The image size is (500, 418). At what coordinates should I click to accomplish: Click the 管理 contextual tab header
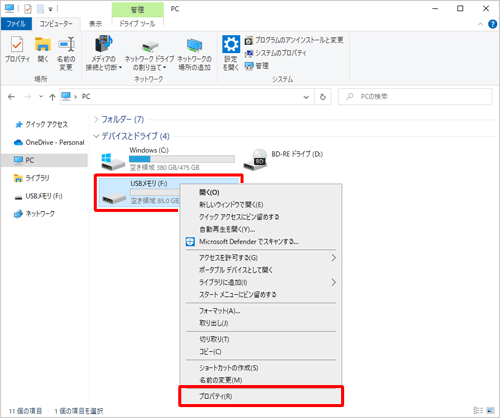pos(137,9)
